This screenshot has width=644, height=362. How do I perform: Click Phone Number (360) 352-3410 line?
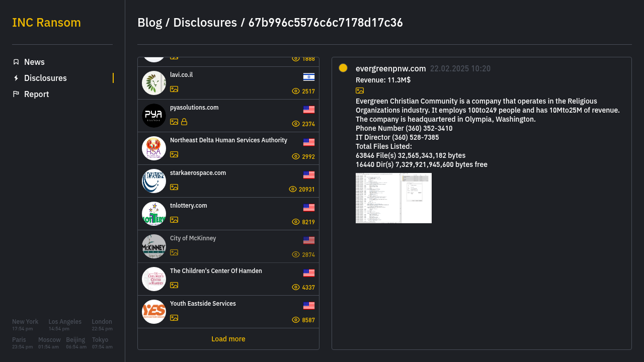[x=404, y=128]
